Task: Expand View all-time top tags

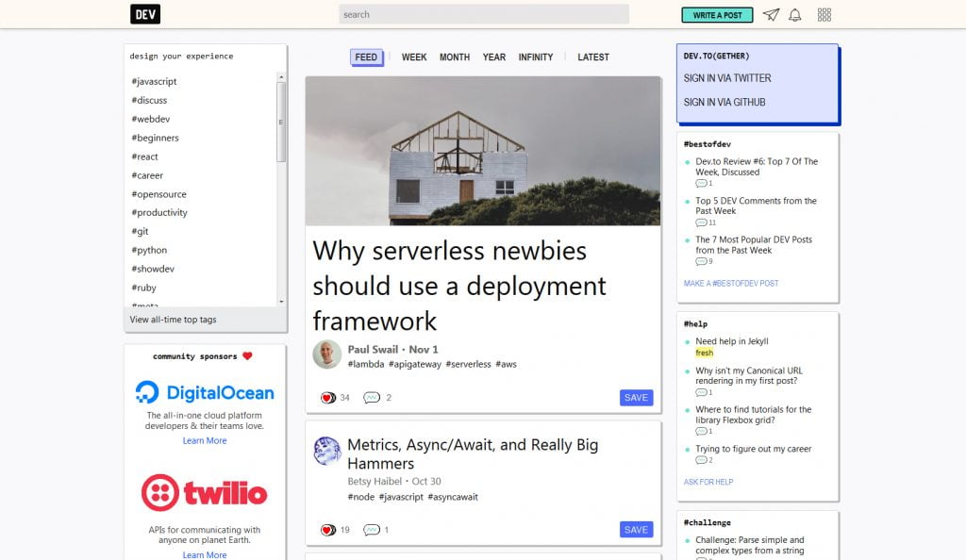Action: coord(174,320)
